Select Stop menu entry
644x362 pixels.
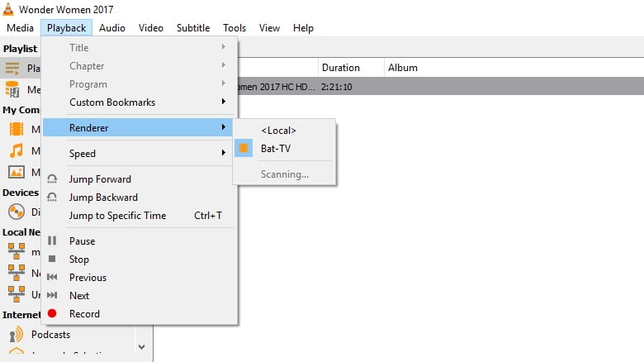coord(140,260)
